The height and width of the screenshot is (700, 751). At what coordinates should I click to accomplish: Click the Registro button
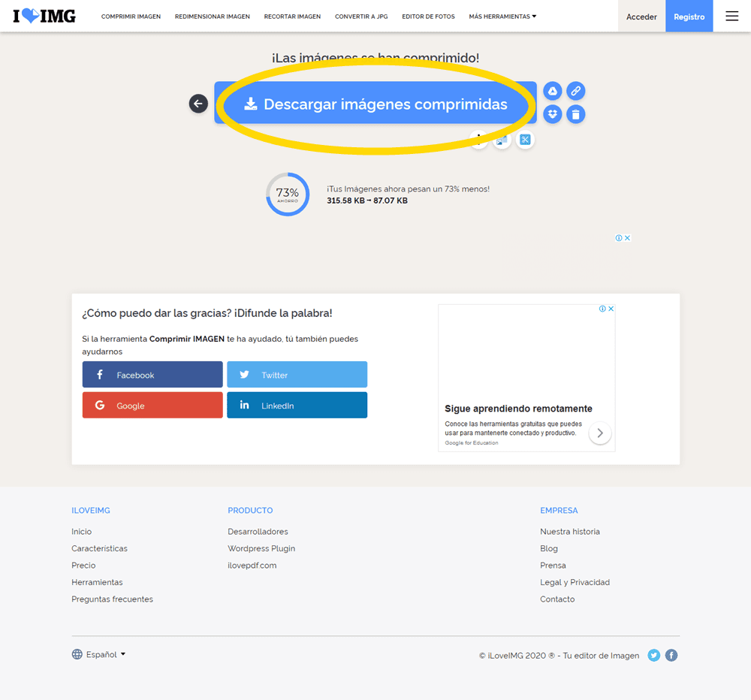[x=689, y=17]
